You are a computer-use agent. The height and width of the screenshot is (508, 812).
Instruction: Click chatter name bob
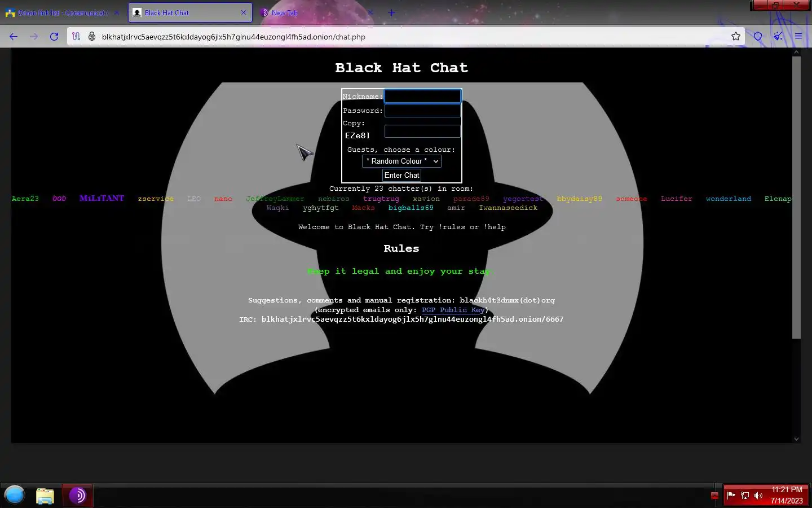pos(59,199)
